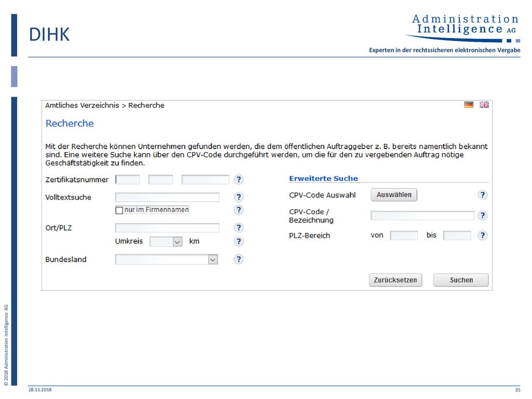Open help for CPV-Code Auswahl
Image resolution: width=532 pixels, height=399 pixels.
tap(483, 195)
